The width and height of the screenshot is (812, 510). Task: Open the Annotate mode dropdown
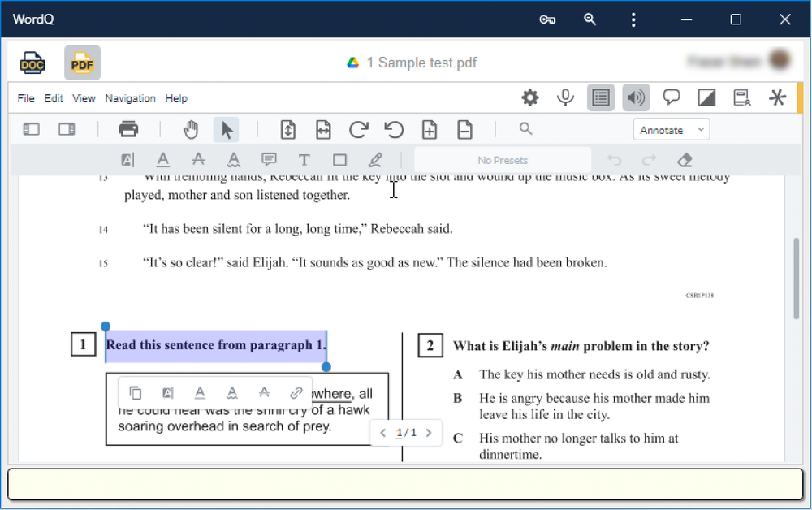pos(671,129)
